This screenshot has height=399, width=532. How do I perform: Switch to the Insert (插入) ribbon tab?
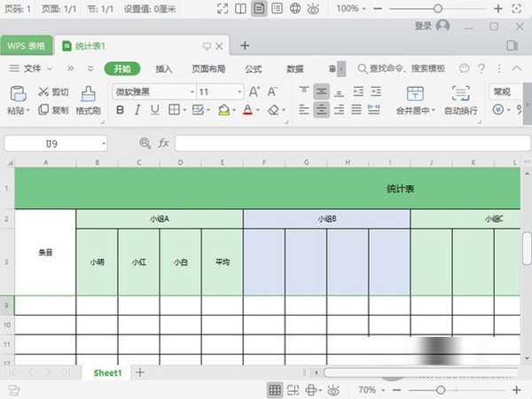[x=163, y=68]
